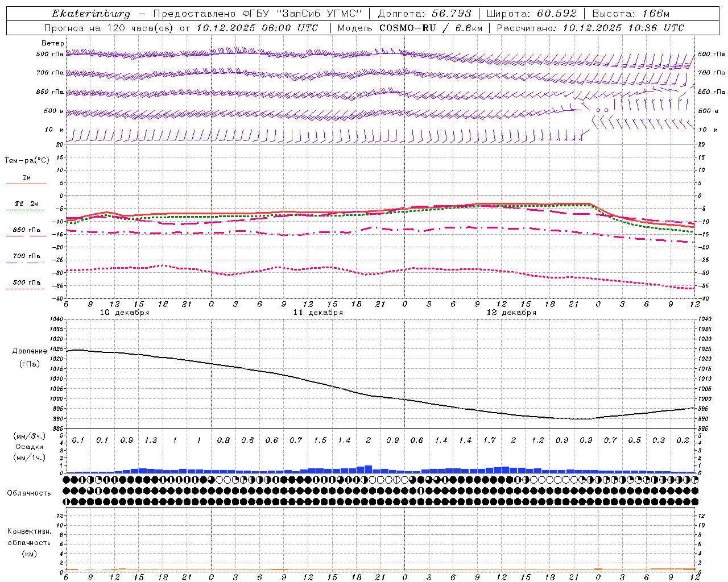This screenshot has height=582, width=728.
Task: Select the 'Модель COSMO-RU / 6.6км' text
Action: 409,28
